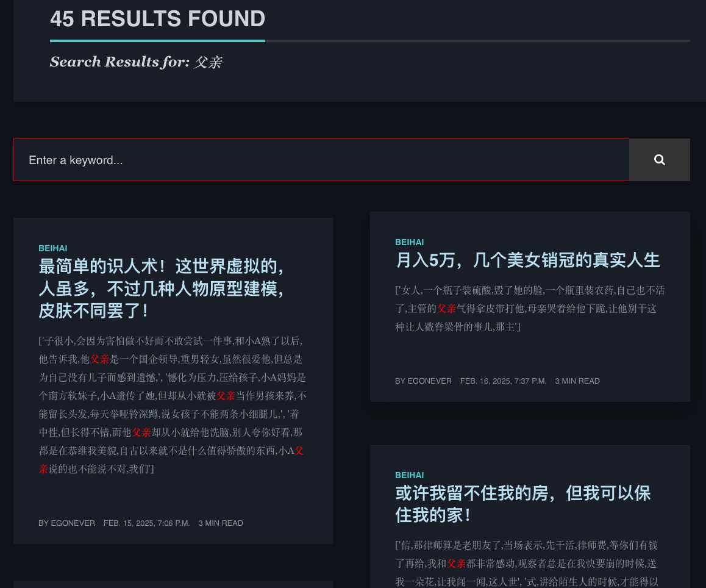Click the highlighted 父亲 keyword in the first excerpt
This screenshot has width=706, height=588.
(x=100, y=359)
